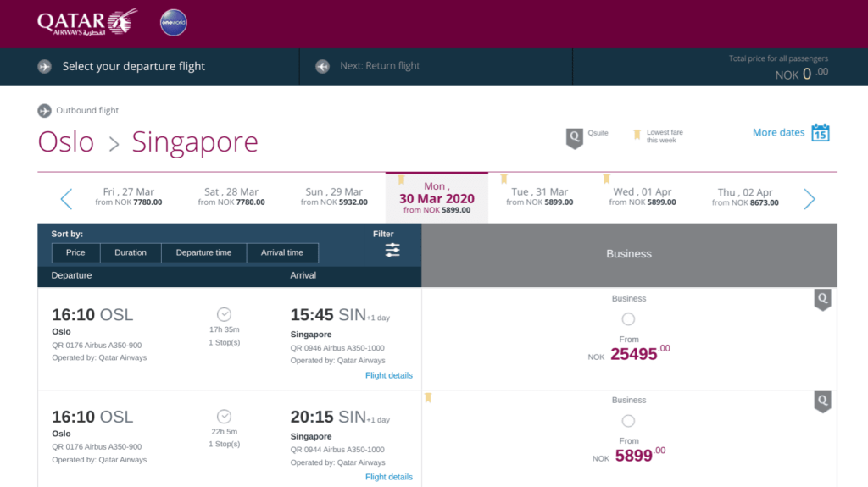Sort flights by Price

click(75, 252)
